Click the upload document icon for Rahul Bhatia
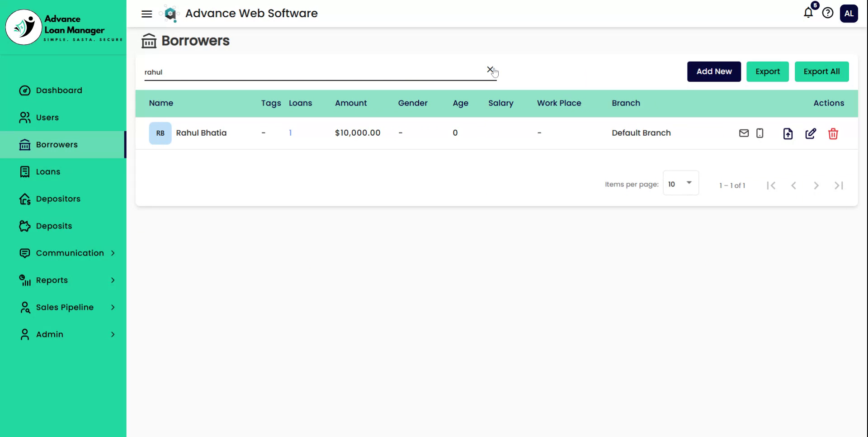This screenshot has width=868, height=437. tap(788, 133)
